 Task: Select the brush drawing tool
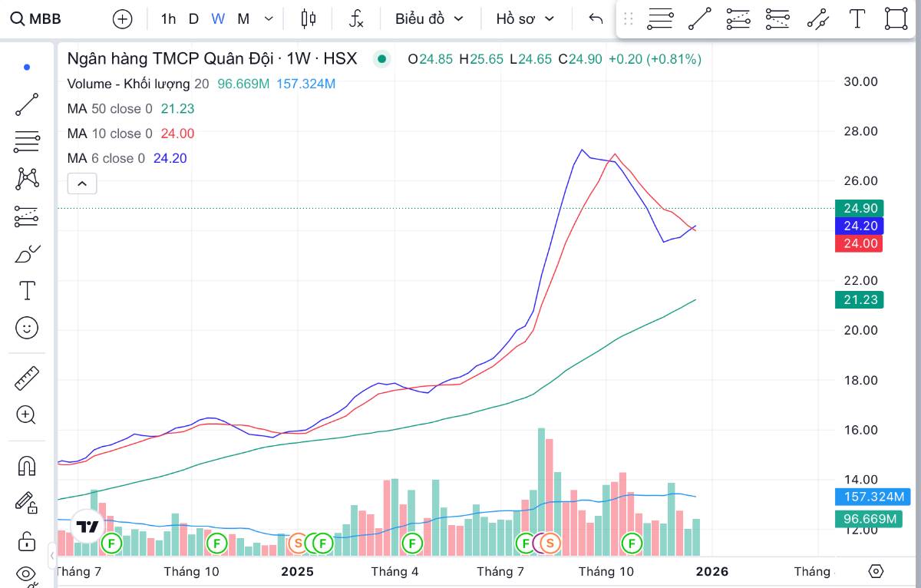coord(27,254)
